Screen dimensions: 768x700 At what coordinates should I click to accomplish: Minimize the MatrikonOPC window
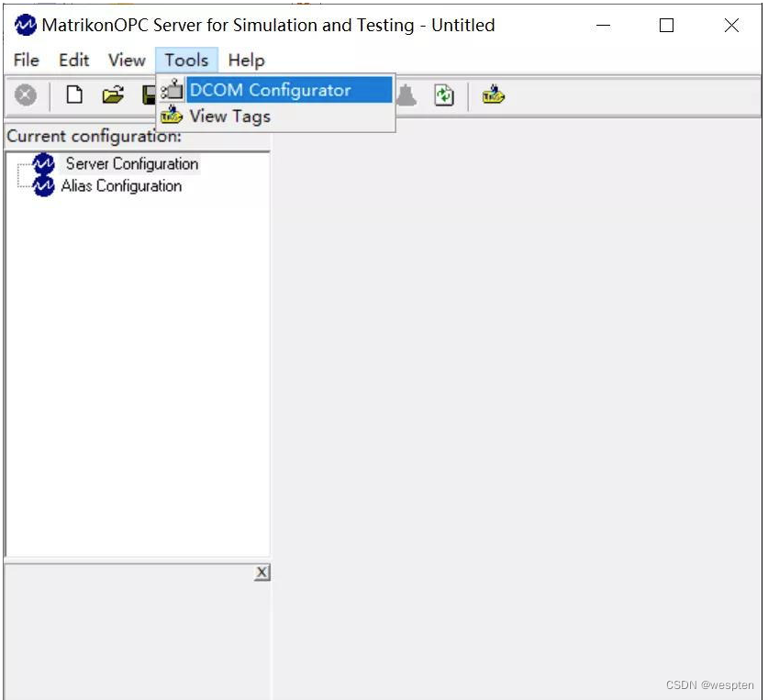tap(604, 25)
